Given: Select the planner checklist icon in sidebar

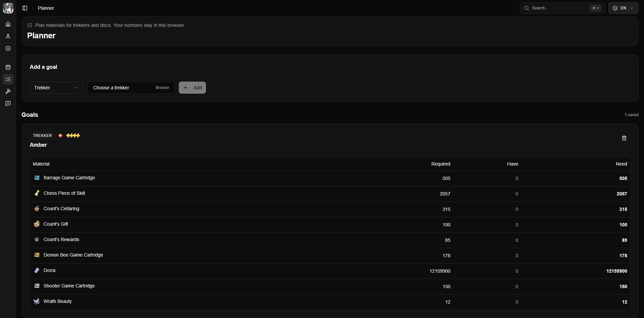Looking at the screenshot, I should (8, 79).
